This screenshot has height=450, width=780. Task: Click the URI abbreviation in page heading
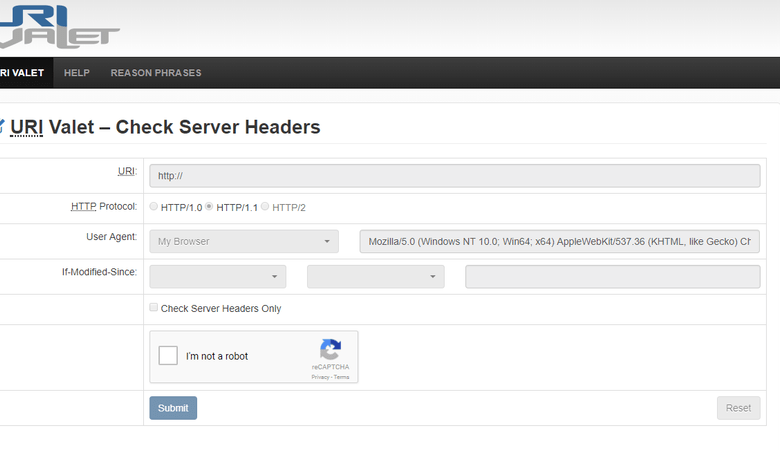coord(26,127)
